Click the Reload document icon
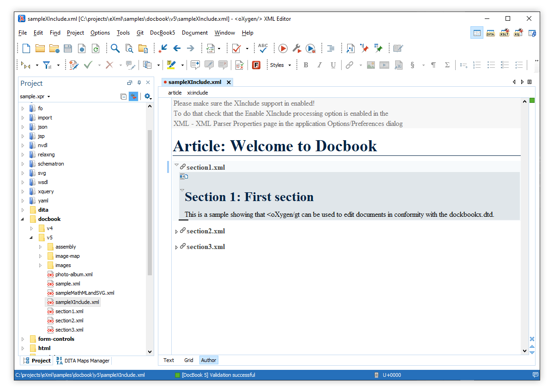This screenshot has height=392, width=554. pos(96,48)
